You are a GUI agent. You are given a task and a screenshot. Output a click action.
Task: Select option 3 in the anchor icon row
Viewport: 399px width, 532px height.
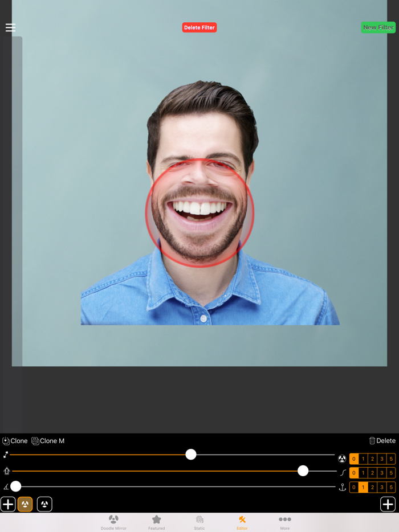(x=382, y=487)
